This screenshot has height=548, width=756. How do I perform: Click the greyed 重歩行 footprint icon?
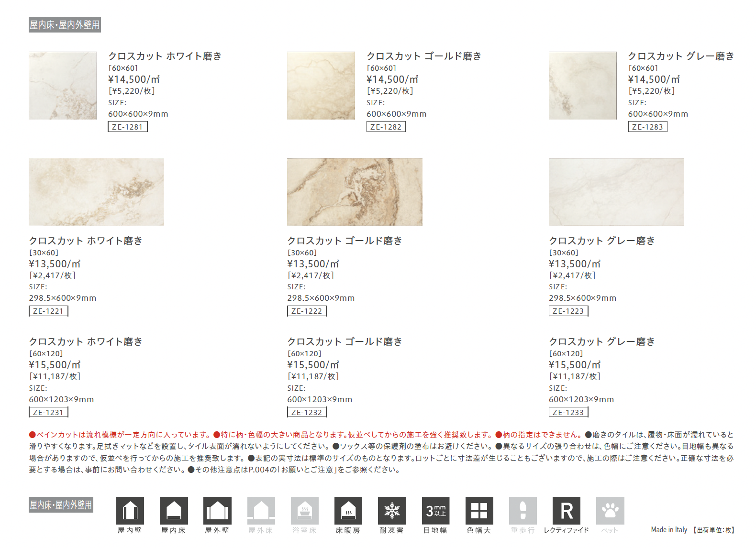[x=523, y=511]
